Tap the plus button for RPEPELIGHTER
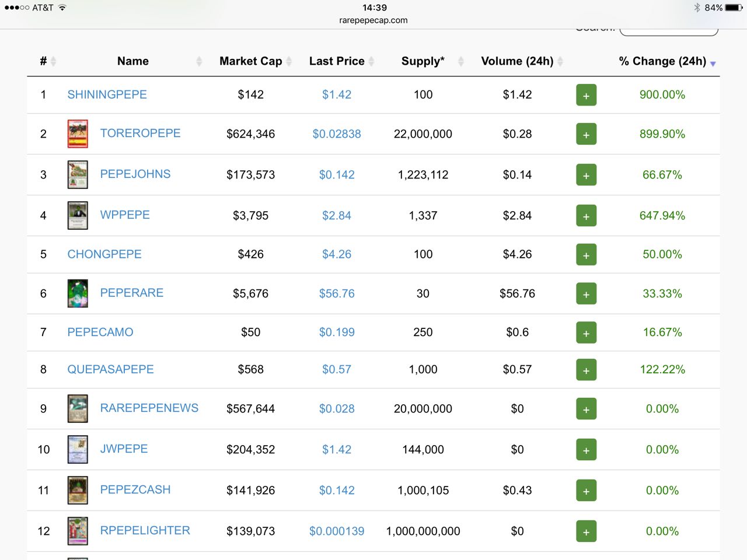747x560 pixels. (586, 531)
